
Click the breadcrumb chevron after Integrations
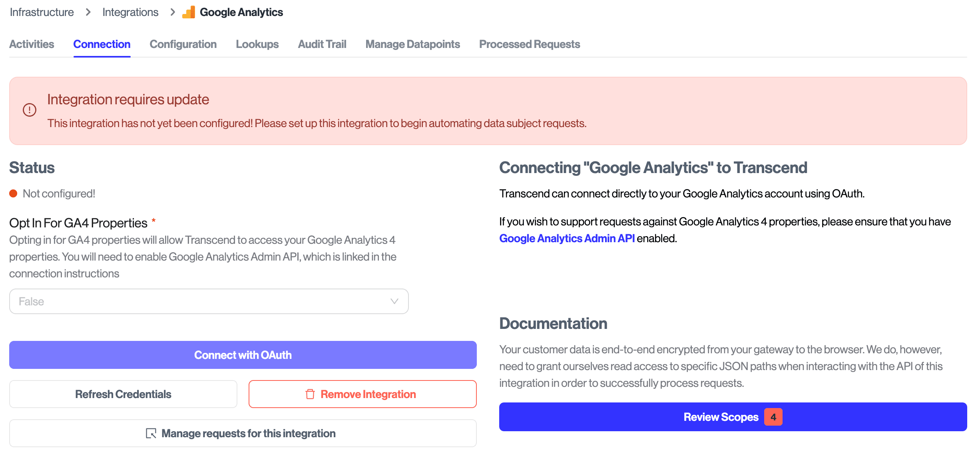click(x=173, y=12)
